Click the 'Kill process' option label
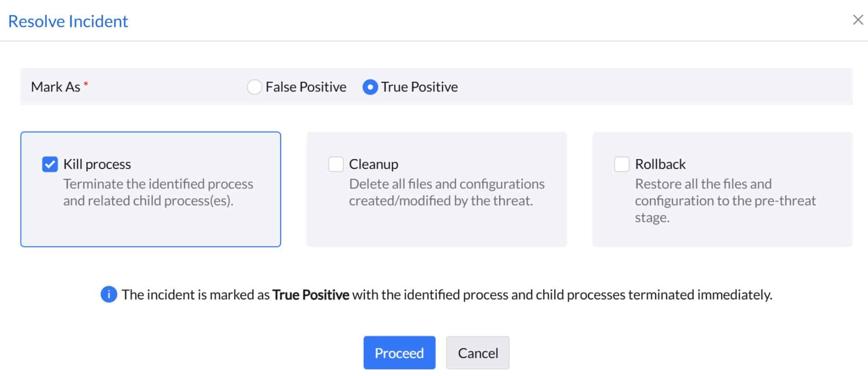Viewport: 868px width, 376px height. (97, 164)
